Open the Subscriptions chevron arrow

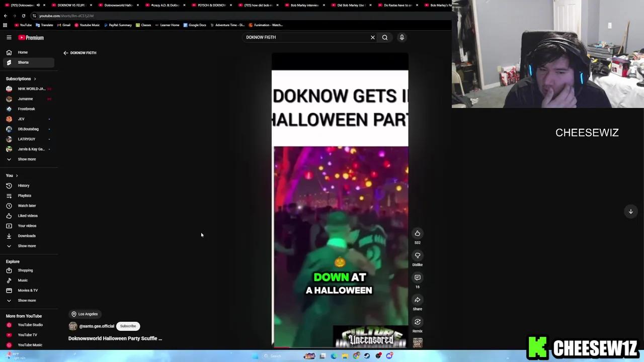pos(34,78)
